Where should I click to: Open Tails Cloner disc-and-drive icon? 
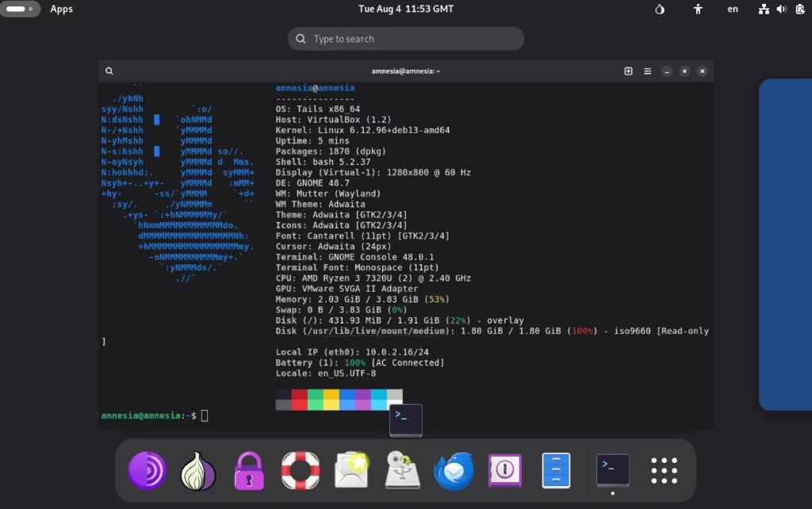tap(402, 470)
